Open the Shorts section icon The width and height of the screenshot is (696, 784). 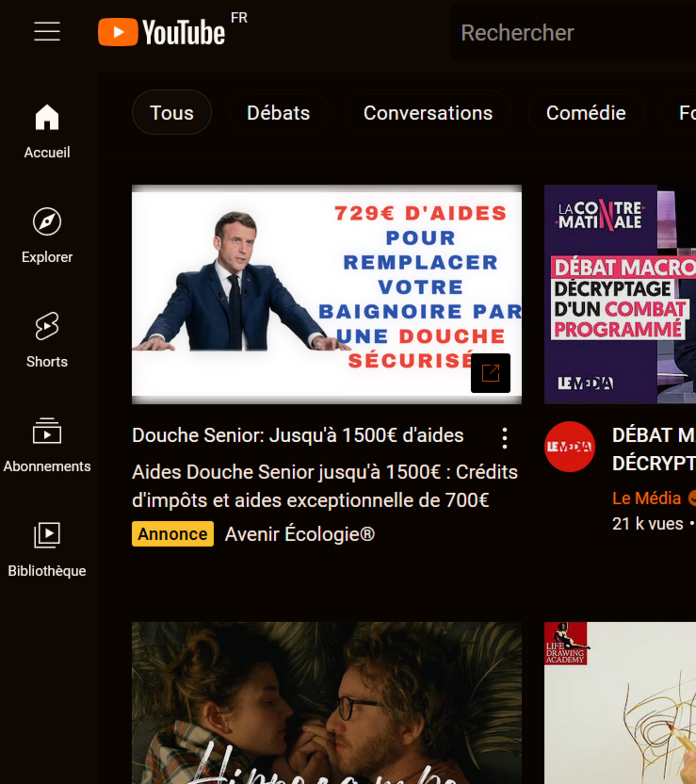47,326
